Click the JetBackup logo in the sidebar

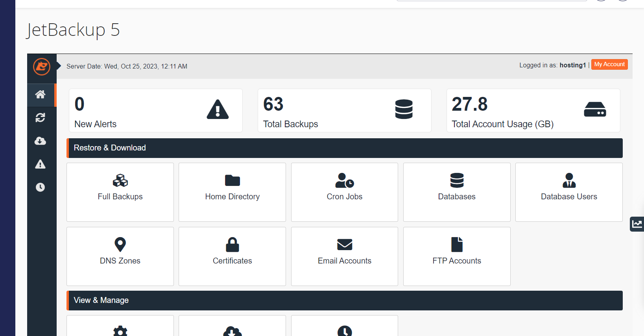(42, 66)
